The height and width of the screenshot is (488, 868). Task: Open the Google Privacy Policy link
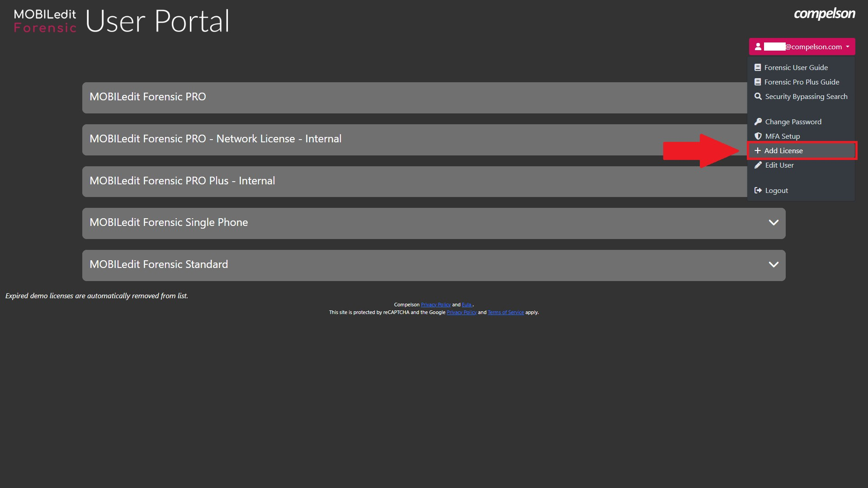462,313
